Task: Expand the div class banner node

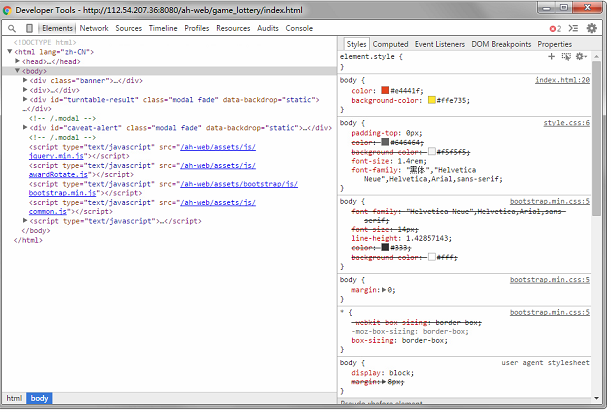Action: pos(25,80)
